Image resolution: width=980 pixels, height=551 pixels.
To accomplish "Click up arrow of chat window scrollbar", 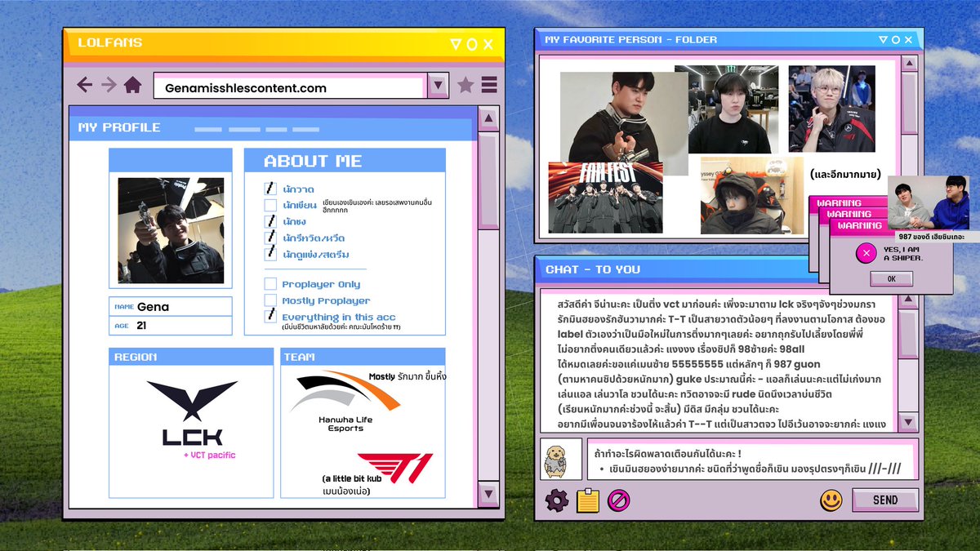I will pos(909,300).
